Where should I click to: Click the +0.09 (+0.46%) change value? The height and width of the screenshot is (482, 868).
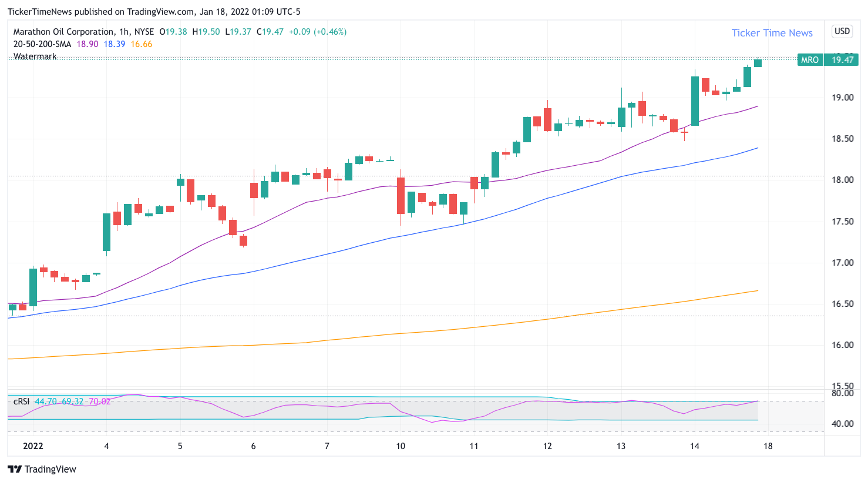click(x=317, y=32)
